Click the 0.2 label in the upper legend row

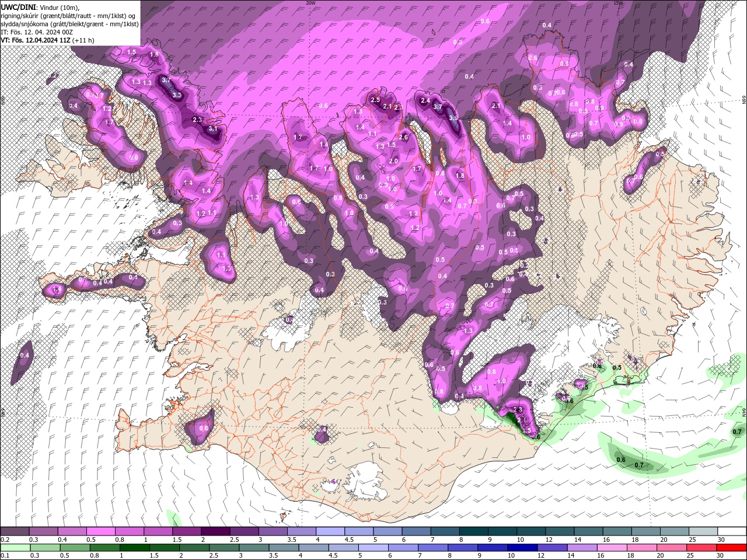[4, 540]
